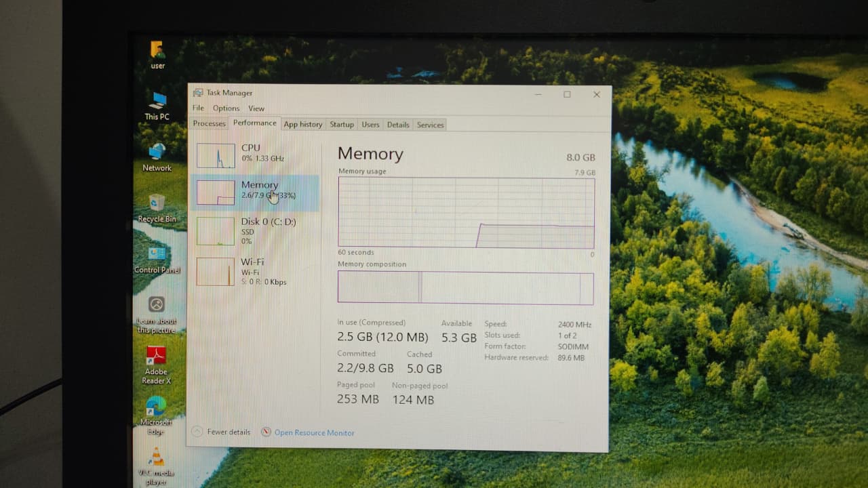Open the Recycle Bin icon
This screenshot has width=868, height=488.
click(157, 203)
